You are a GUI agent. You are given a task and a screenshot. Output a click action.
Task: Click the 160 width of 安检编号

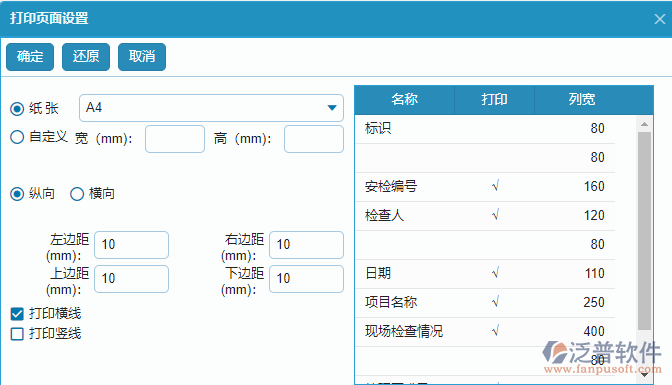[x=594, y=186]
